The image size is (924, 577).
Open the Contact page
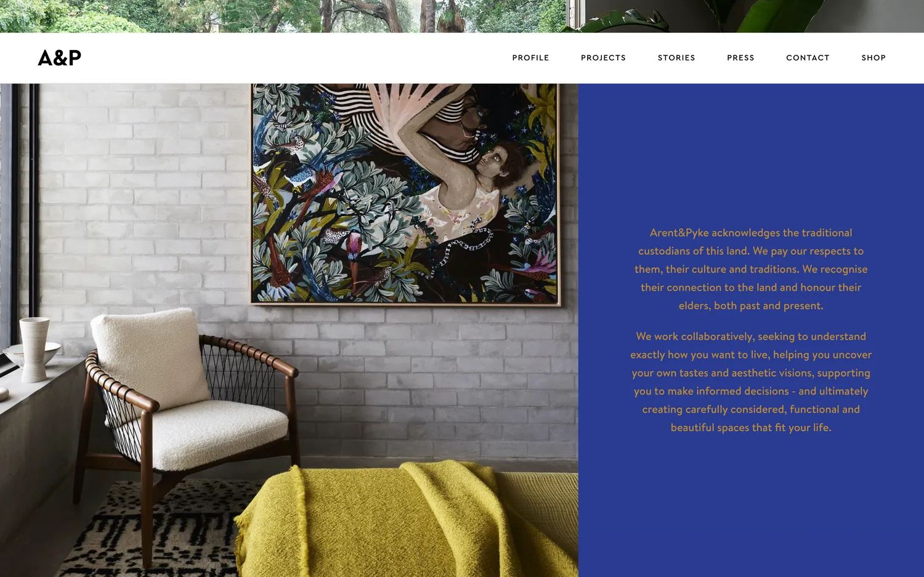coord(808,58)
